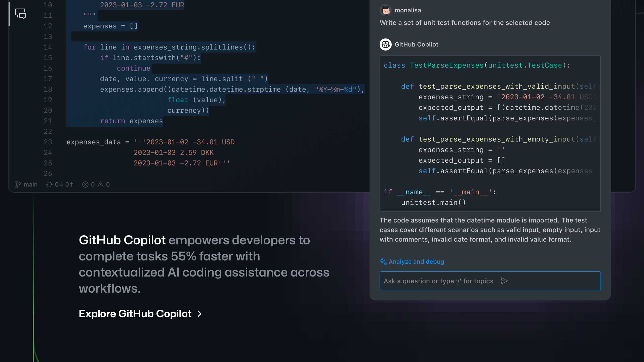Click the 'continue' keyword on line 16
Viewport: 644px width, 362px height.
(x=134, y=68)
